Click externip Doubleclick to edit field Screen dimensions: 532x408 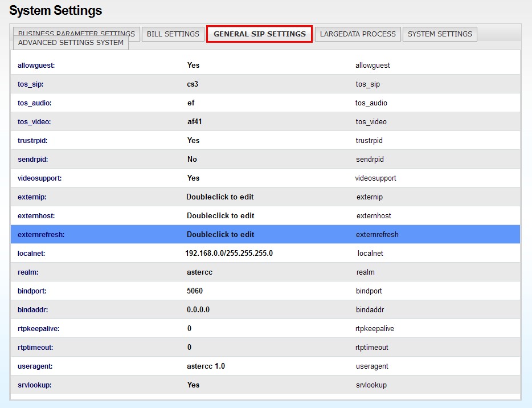(220, 197)
